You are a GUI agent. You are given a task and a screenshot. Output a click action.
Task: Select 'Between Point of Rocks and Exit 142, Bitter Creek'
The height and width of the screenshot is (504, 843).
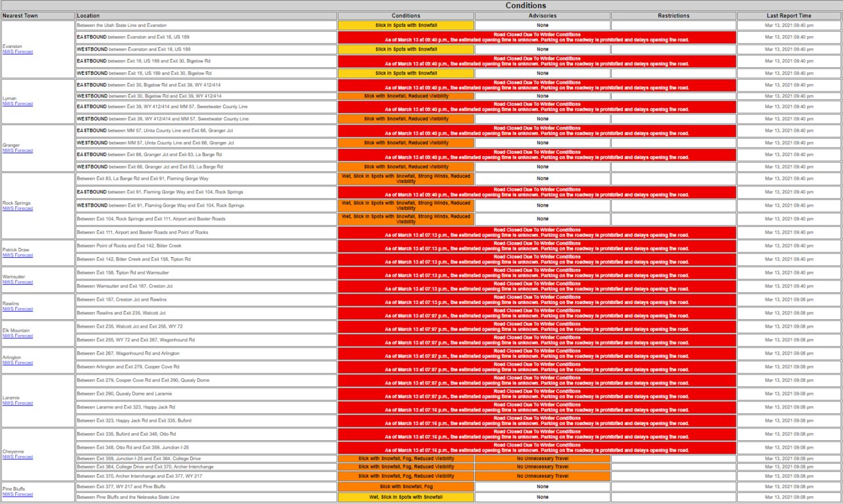207,246
